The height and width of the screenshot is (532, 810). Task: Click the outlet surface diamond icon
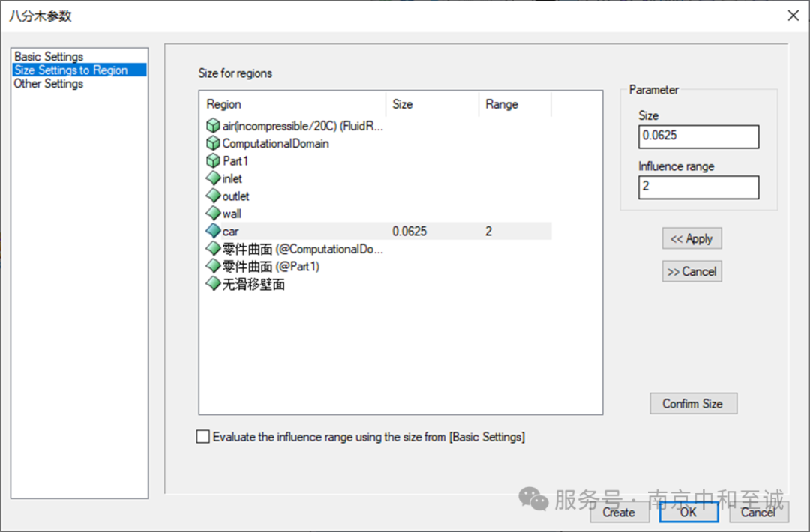pyautogui.click(x=213, y=196)
